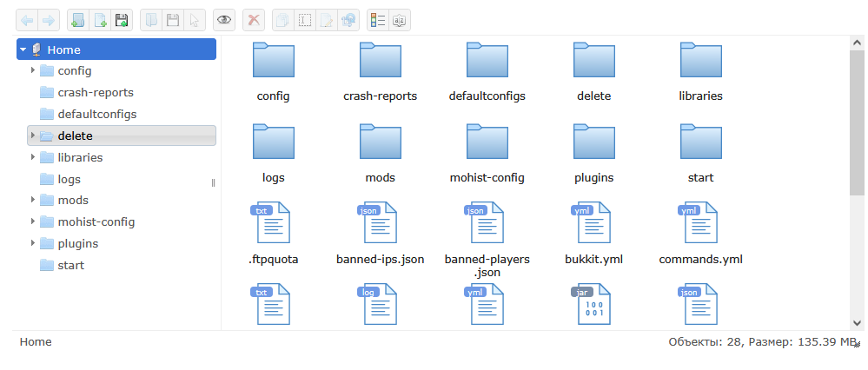Click the scrollbar down arrow
The image size is (868, 370).
pyautogui.click(x=857, y=323)
